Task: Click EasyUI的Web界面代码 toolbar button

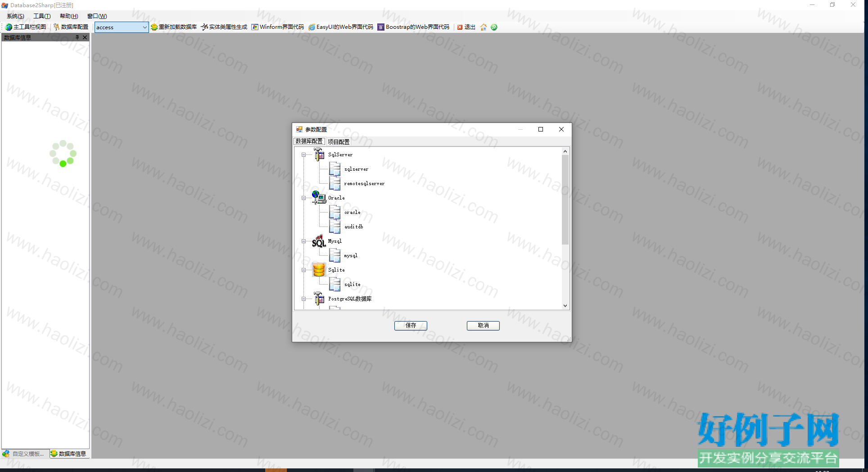Action: (x=341, y=27)
